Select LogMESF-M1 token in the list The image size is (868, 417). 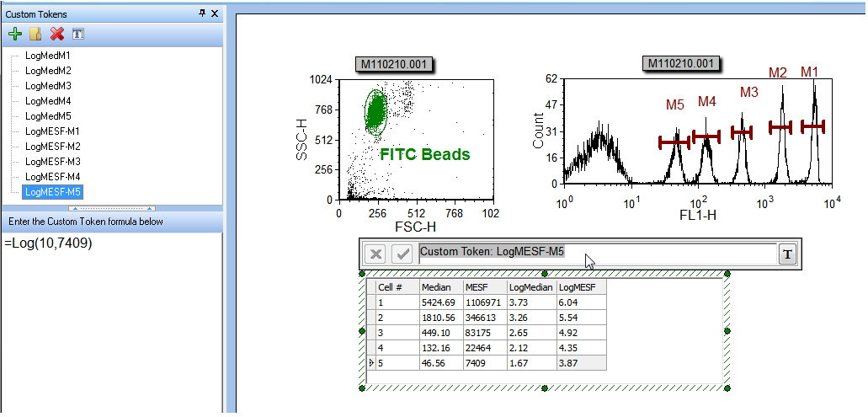[52, 131]
